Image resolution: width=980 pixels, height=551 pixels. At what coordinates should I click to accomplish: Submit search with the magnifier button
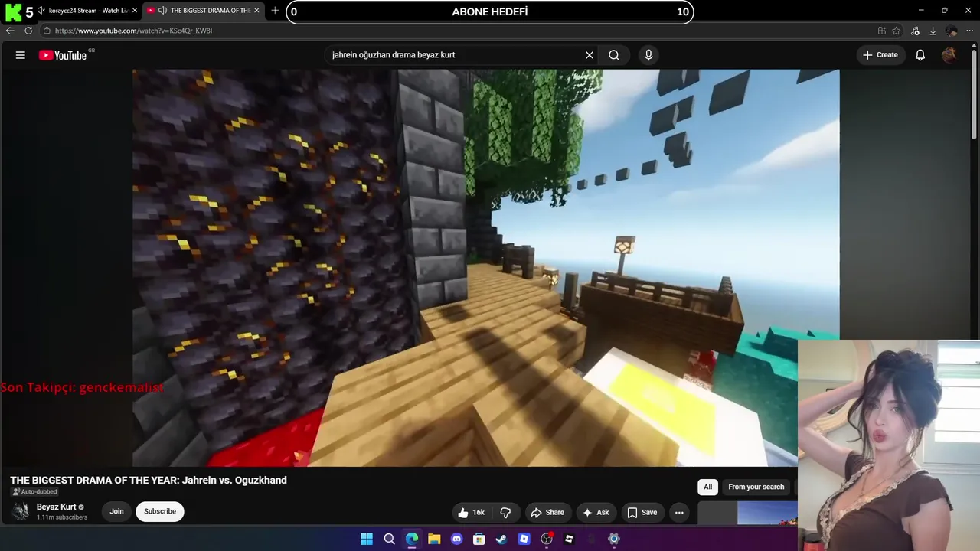pyautogui.click(x=614, y=55)
